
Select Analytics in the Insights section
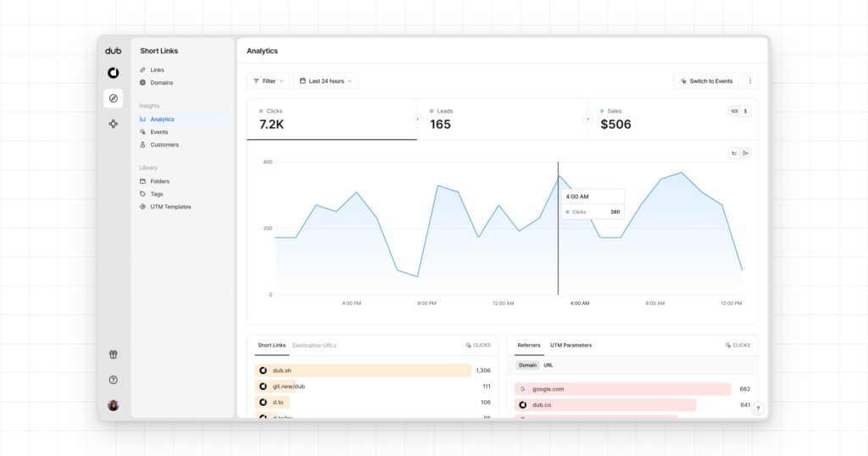[183, 119]
